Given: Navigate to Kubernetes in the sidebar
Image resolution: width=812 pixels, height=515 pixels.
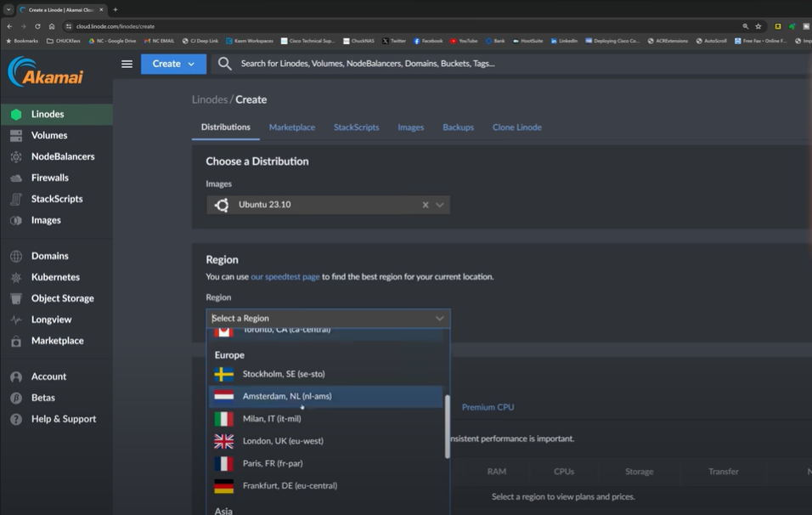Looking at the screenshot, I should tap(54, 277).
